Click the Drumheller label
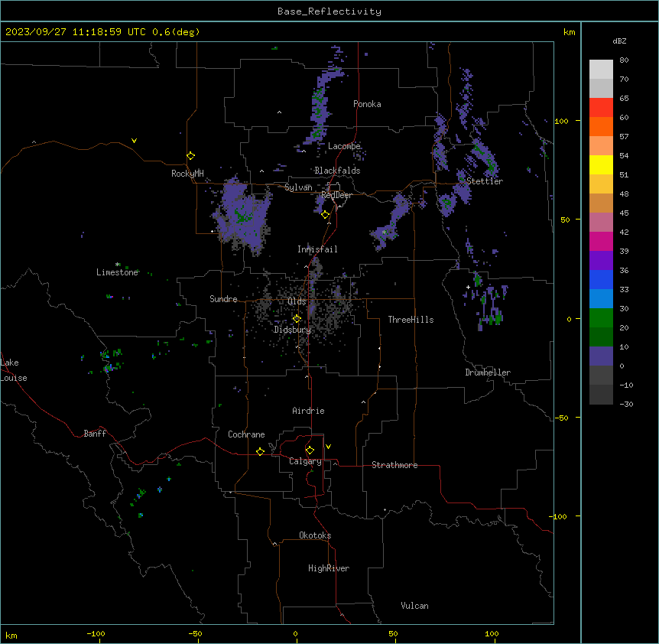 488,372
